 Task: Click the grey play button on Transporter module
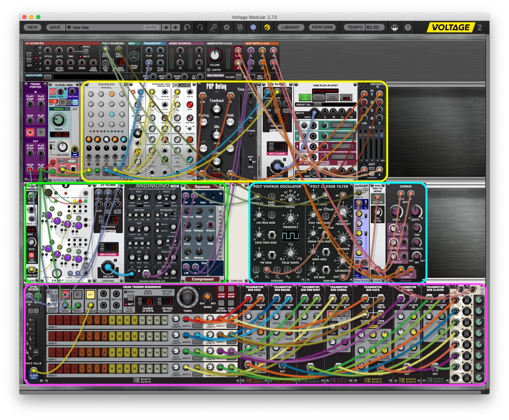coord(41,132)
